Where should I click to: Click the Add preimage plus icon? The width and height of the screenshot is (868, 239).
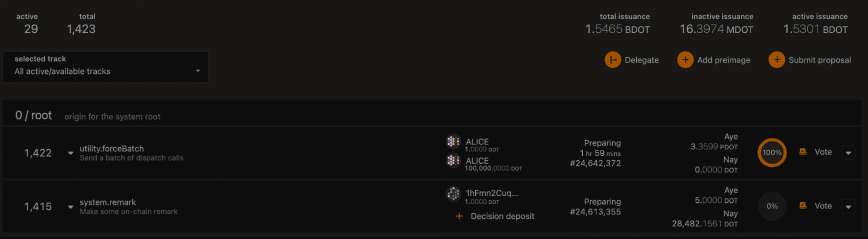[x=685, y=60]
